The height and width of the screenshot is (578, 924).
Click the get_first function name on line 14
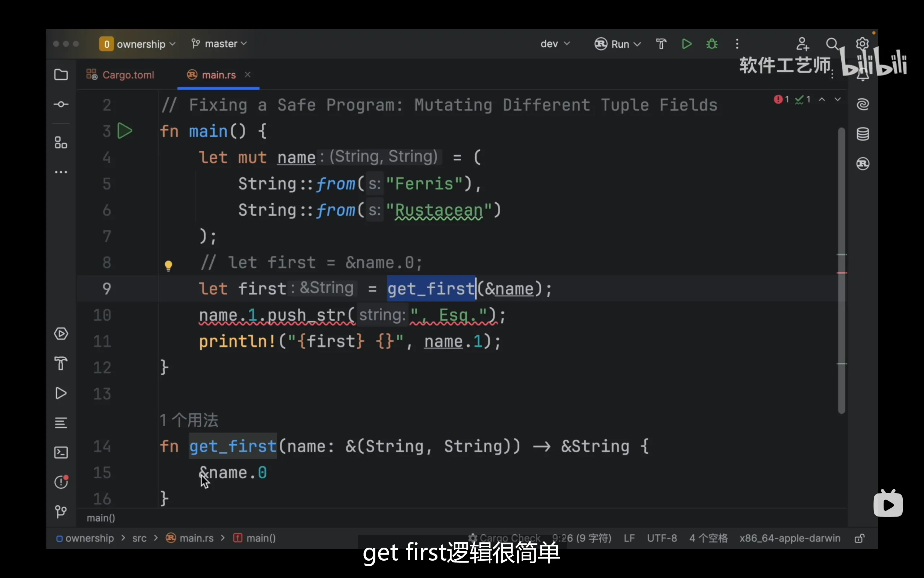pyautogui.click(x=233, y=447)
